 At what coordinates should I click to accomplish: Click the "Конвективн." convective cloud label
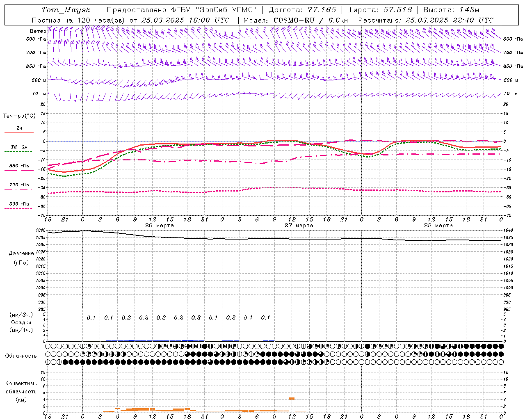(x=21, y=383)
